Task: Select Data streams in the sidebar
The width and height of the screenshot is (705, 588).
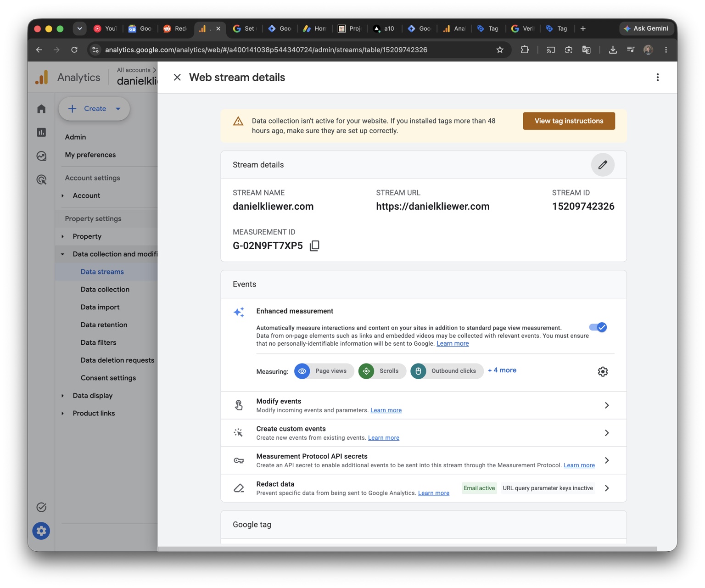Action: (102, 272)
